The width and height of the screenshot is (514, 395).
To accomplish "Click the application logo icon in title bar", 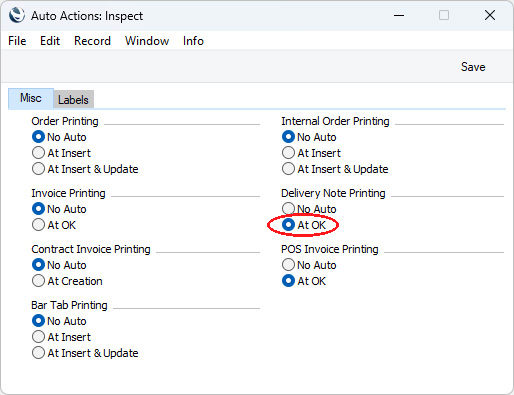I will pyautogui.click(x=17, y=15).
